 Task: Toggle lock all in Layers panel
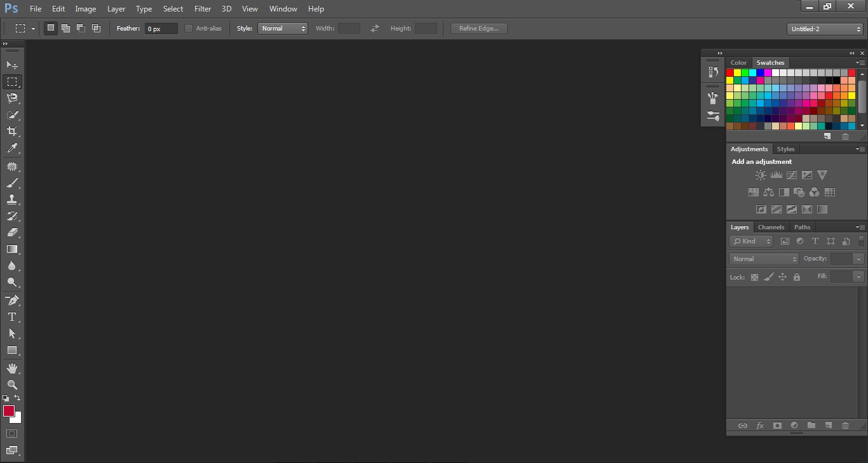click(x=796, y=277)
